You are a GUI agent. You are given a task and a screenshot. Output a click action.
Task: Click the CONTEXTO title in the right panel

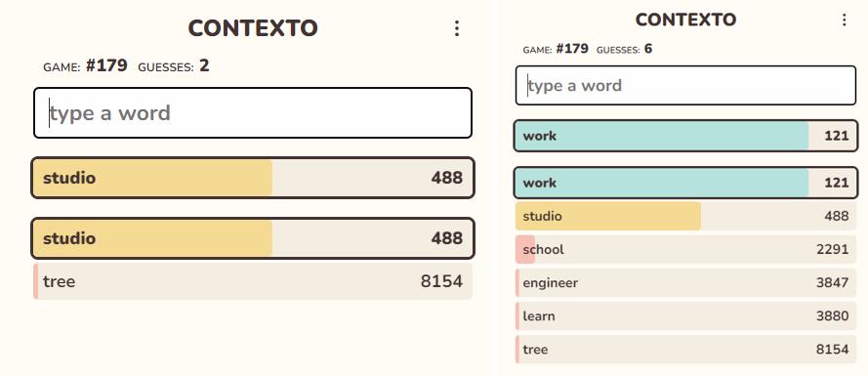click(x=685, y=20)
